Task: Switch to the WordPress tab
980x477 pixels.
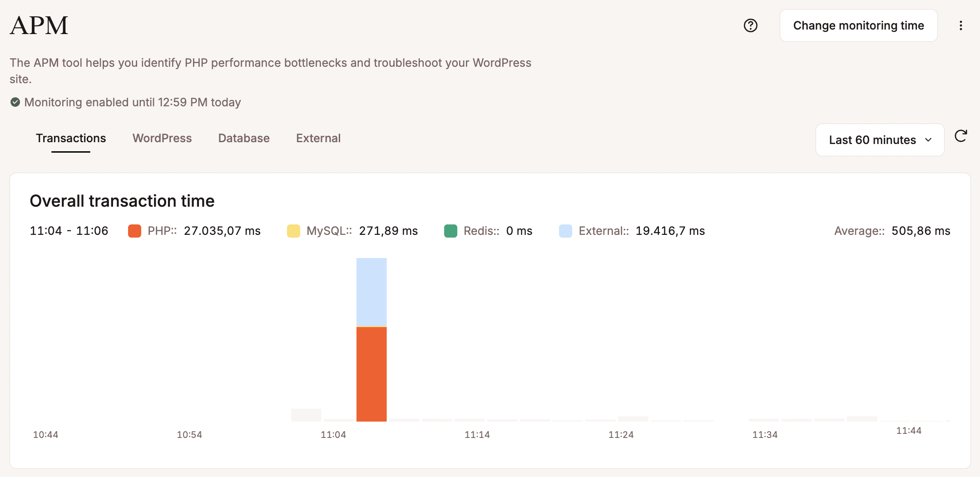Action: (x=162, y=138)
